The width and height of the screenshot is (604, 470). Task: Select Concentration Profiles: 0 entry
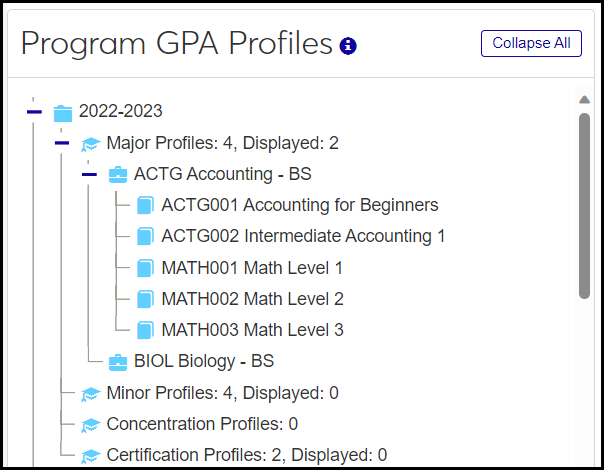point(202,424)
